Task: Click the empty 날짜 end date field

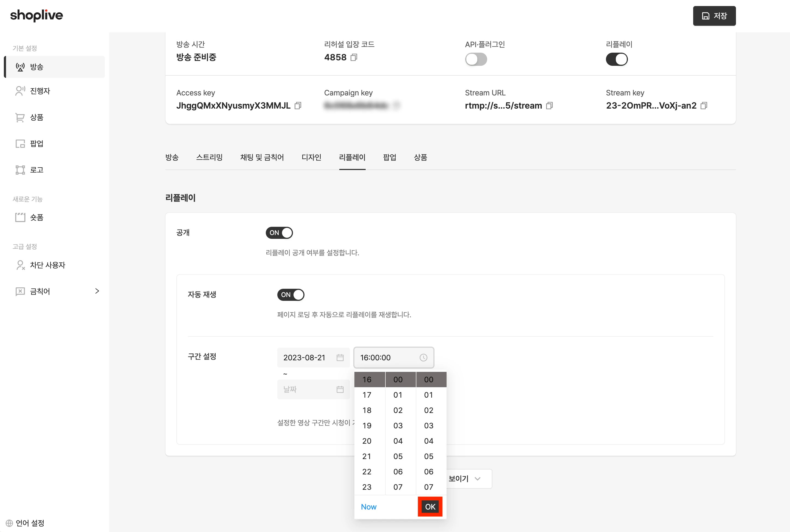Action: 313,389
